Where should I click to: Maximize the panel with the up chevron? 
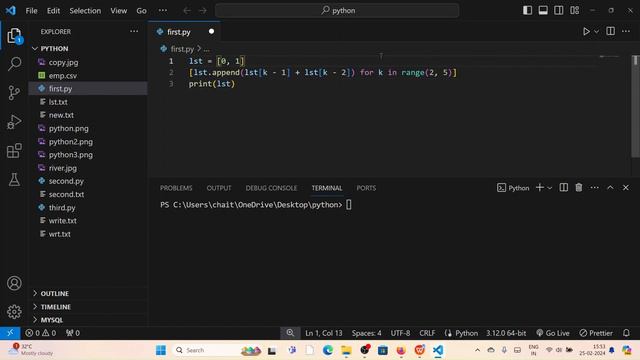[610, 187]
